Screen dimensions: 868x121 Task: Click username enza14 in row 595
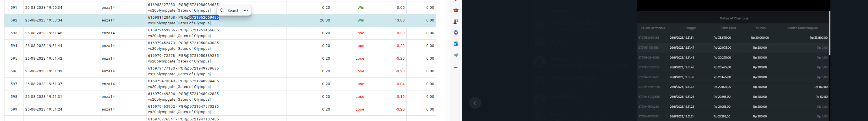point(108,58)
